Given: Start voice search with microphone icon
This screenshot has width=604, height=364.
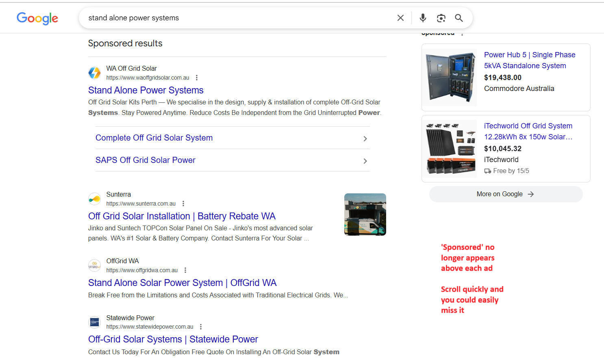Looking at the screenshot, I should (x=423, y=18).
